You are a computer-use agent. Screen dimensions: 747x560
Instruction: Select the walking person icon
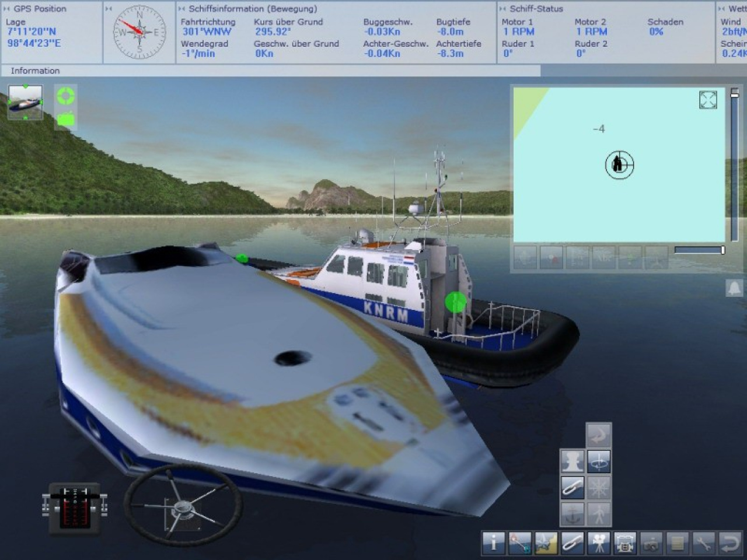click(x=599, y=514)
